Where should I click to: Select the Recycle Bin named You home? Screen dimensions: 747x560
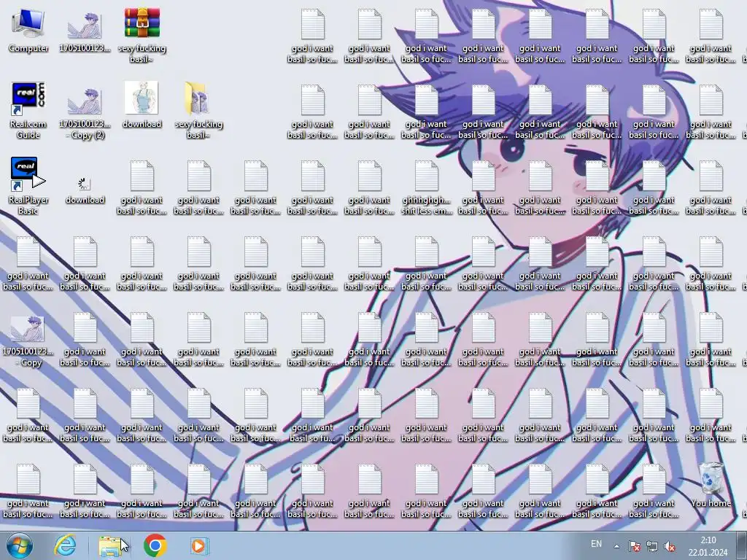tap(711, 485)
